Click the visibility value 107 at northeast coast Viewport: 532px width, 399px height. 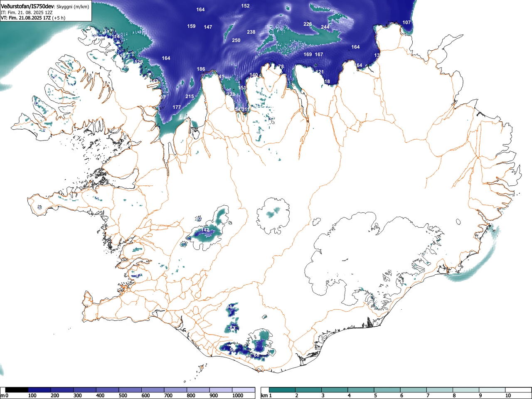coord(406,22)
